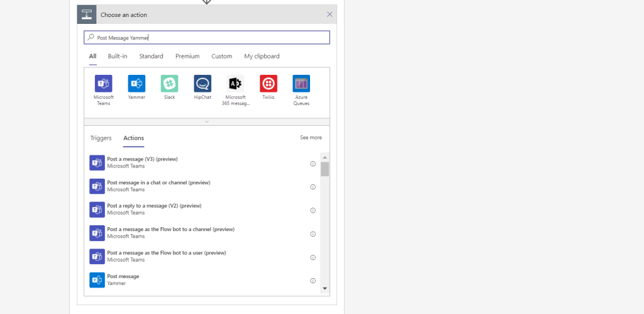This screenshot has width=644, height=314.
Task: Collapse the connector list with chevron
Action: [x=207, y=121]
